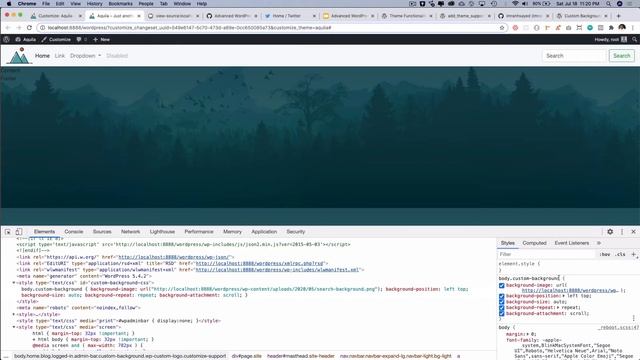
Task: Collapse the custom-background-css style node
Action: [x=13, y=282]
